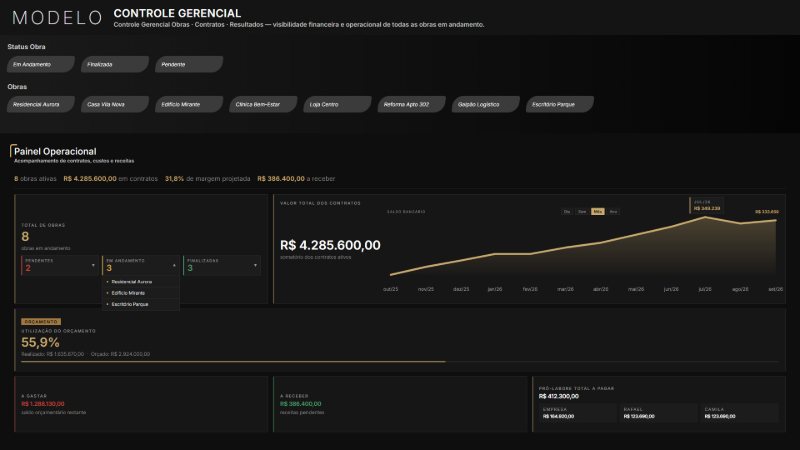Click the set/26 axis label
This screenshot has height=450, width=800.
776,289
